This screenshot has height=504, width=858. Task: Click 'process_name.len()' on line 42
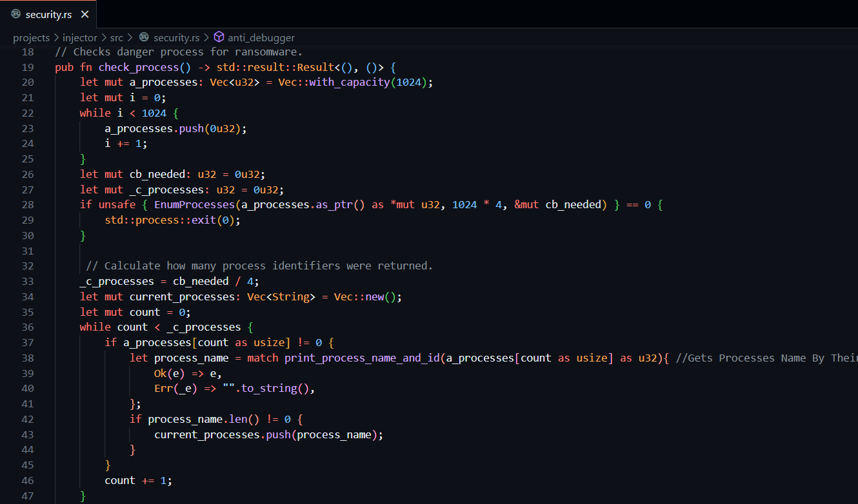[x=204, y=420]
